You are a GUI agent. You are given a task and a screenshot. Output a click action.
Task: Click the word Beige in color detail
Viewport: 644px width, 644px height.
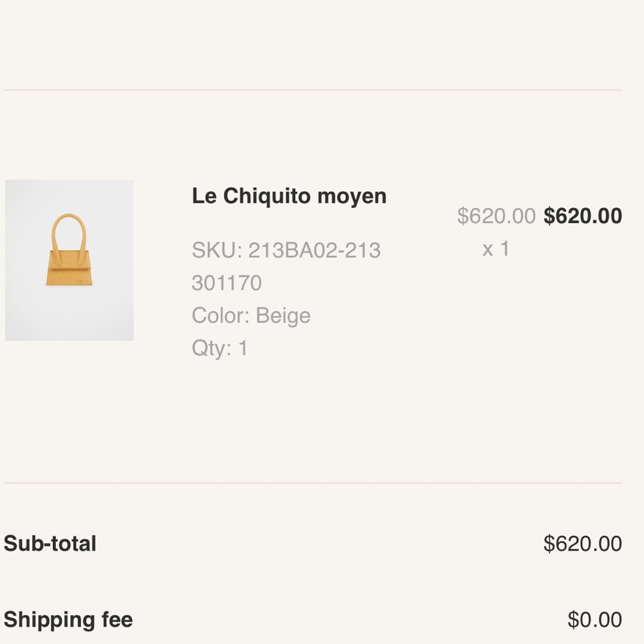(283, 316)
